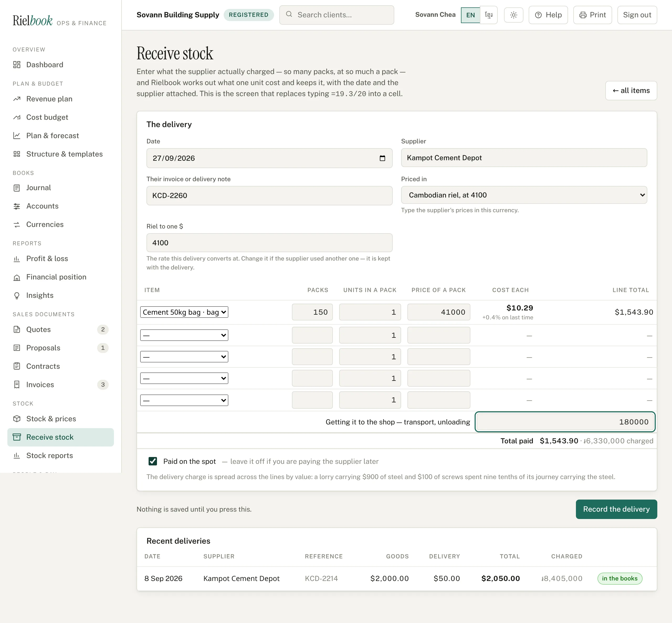Open Invoices in the sidebar
Screen dimensions: 672x623
tap(61, 385)
